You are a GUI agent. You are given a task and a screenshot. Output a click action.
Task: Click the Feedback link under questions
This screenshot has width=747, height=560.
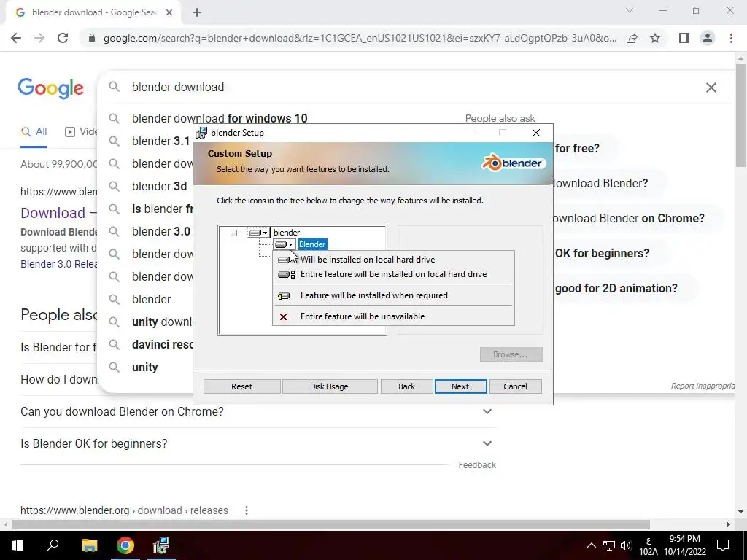(477, 465)
